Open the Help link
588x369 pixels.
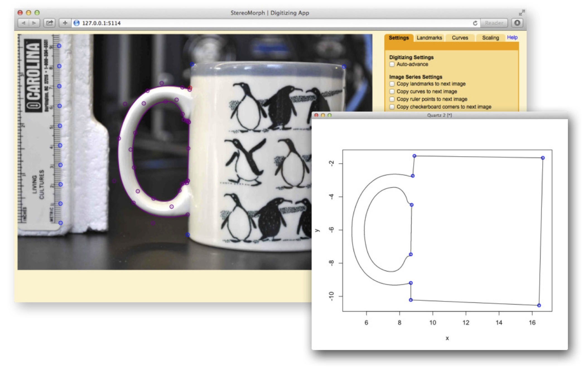click(512, 37)
